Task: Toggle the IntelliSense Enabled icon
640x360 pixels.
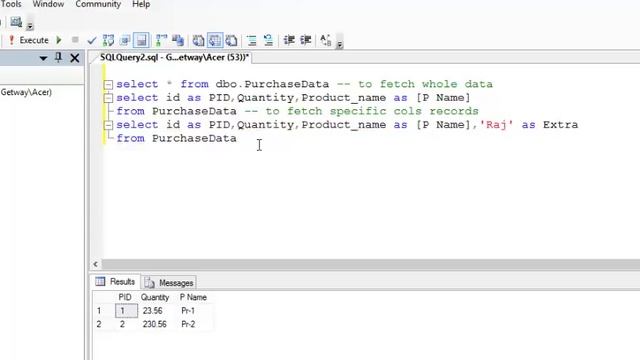Action: [x=141, y=40]
